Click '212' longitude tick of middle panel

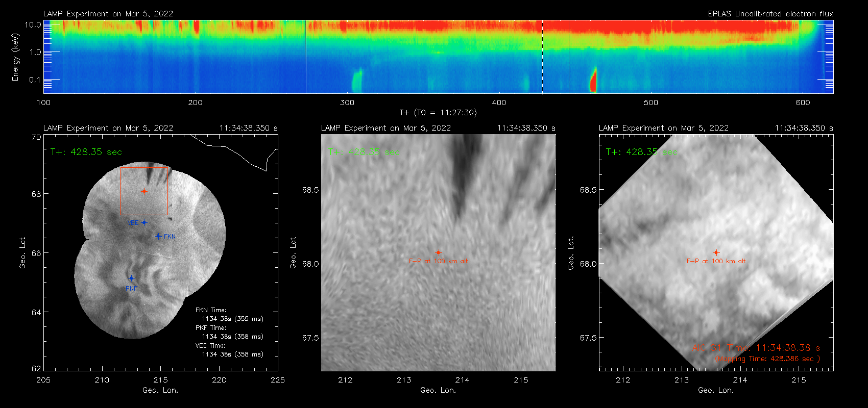point(345,380)
